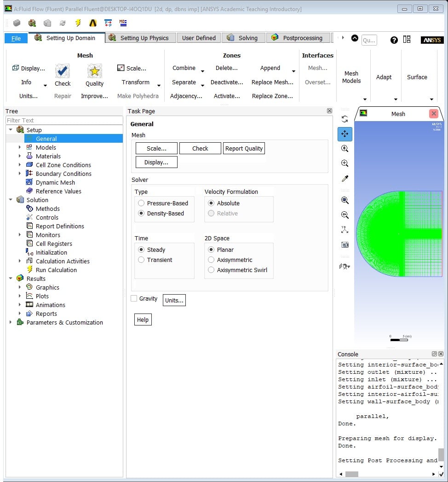Viewport: 448px width, 482px height.
Task: Click Check button in Task Page
Action: click(x=200, y=149)
